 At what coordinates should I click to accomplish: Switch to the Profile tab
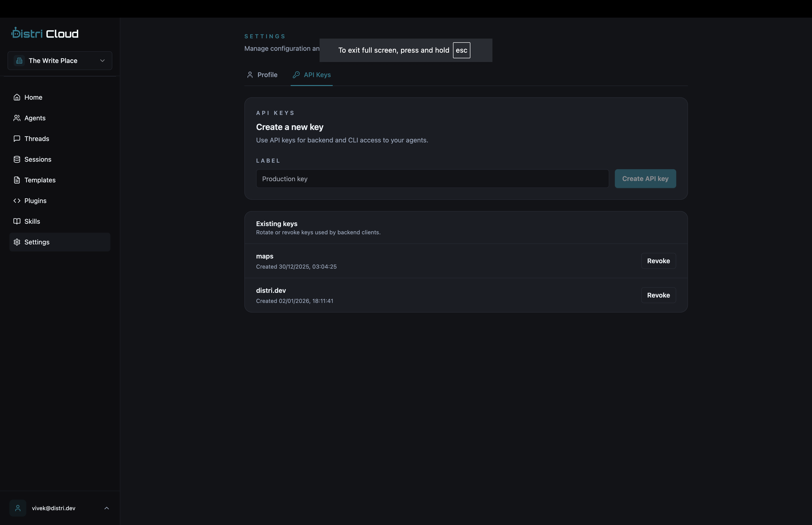click(x=262, y=75)
